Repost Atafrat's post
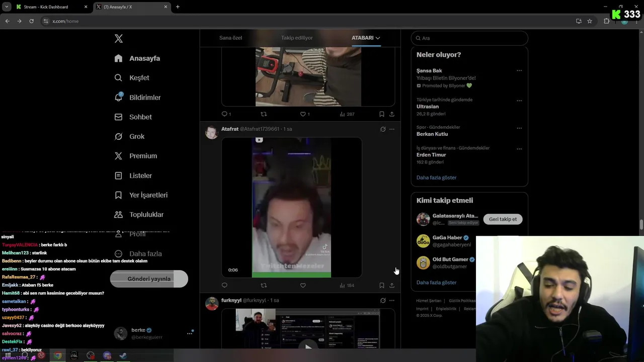The width and height of the screenshot is (644, 362). click(x=264, y=286)
